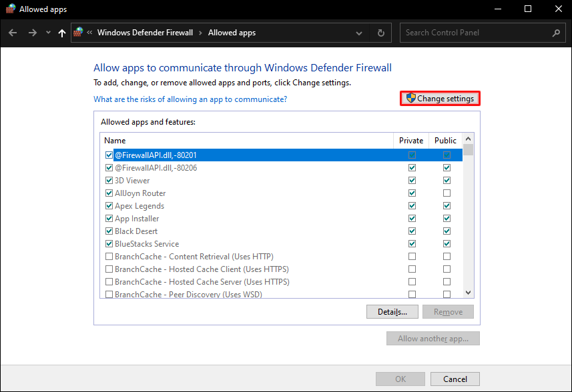The width and height of the screenshot is (572, 392).
Task: Click the scroll down arrow of apps list
Action: point(469,293)
